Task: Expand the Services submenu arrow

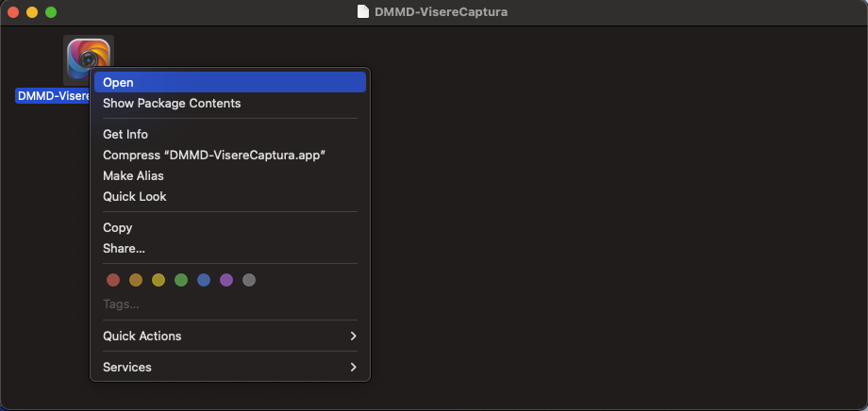Action: point(353,367)
